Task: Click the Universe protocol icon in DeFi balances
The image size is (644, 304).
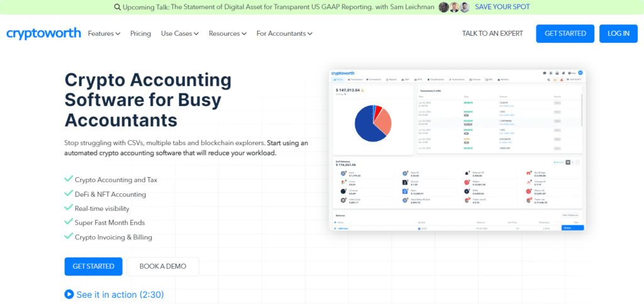Action: (x=343, y=192)
